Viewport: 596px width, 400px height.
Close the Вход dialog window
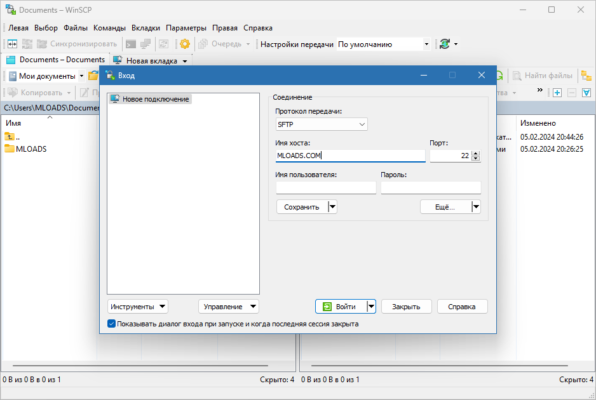pos(481,75)
